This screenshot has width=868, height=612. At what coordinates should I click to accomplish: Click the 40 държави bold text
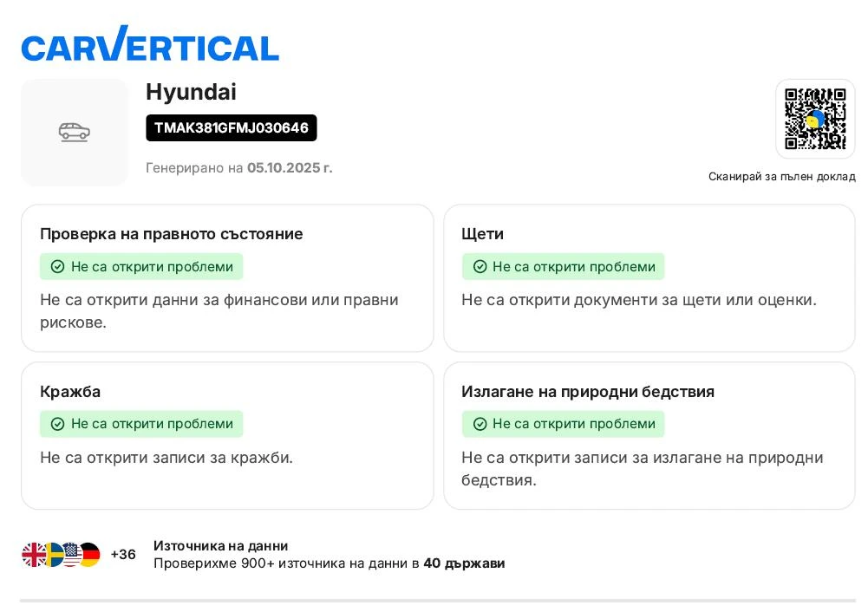click(464, 563)
